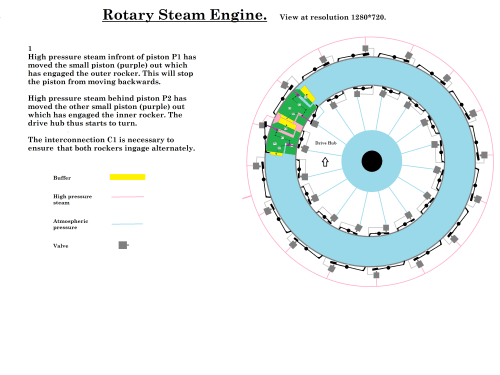Click the black center shaft of the hub
The height and width of the screenshot is (375, 500).
click(372, 161)
